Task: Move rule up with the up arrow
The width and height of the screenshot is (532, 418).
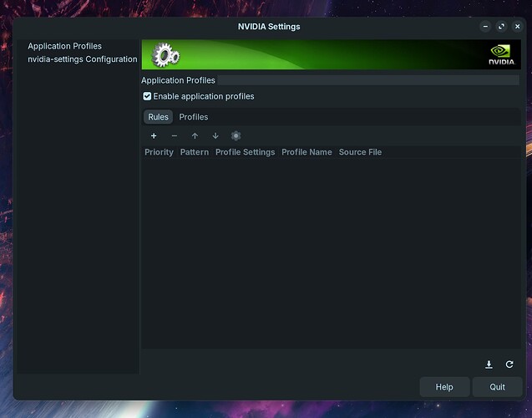Action: pos(195,135)
